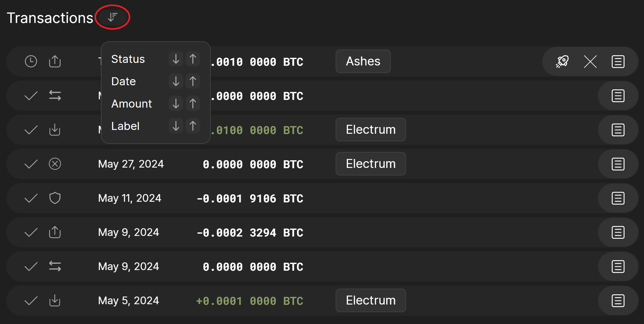
Task: Click the Electrum label on the May 27 row
Action: tap(370, 164)
